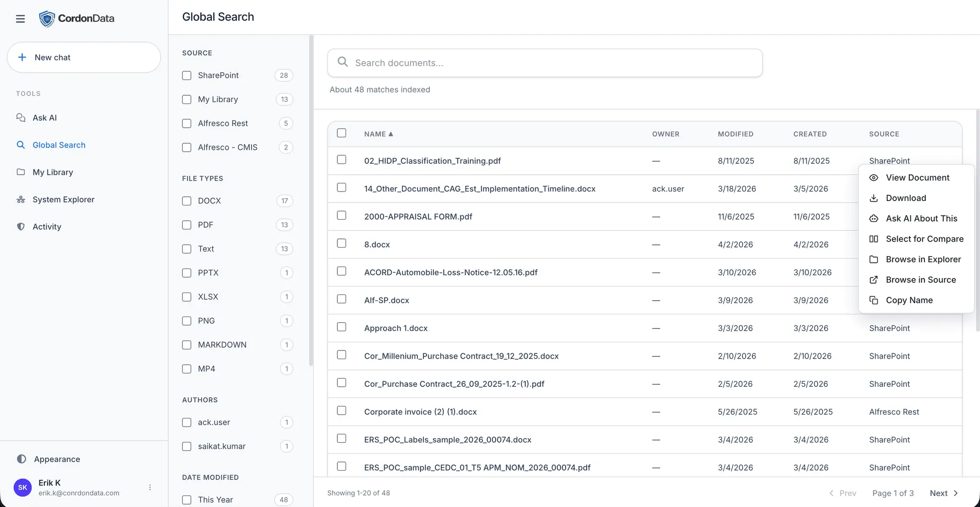Choose Select for Compare menu entry
This screenshot has height=507, width=980.
coord(916,239)
